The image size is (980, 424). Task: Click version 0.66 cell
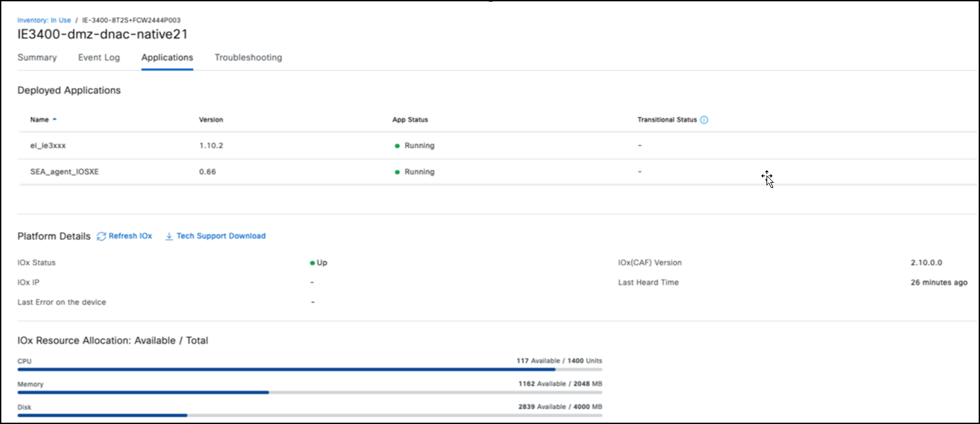(x=208, y=172)
